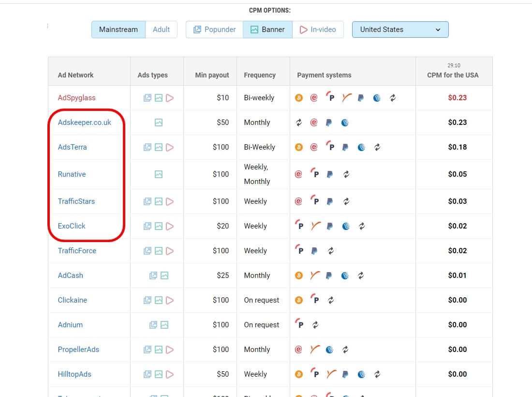
Task: Choose the In-video ad format
Action: point(318,30)
